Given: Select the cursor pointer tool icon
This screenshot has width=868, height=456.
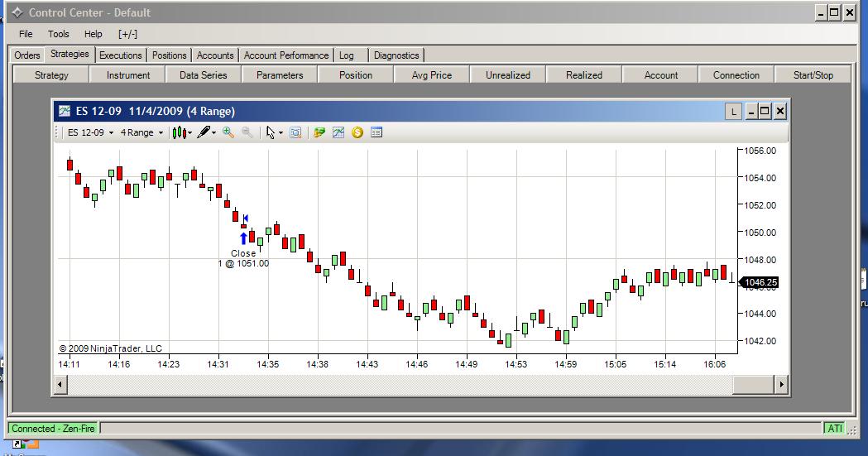Looking at the screenshot, I should (x=270, y=132).
